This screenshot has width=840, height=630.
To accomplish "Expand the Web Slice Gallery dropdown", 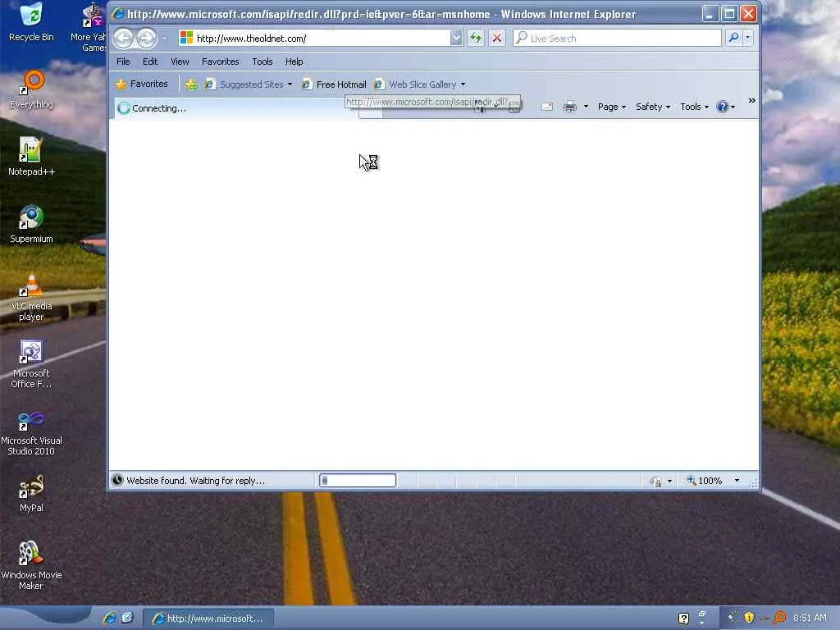I will [x=463, y=84].
